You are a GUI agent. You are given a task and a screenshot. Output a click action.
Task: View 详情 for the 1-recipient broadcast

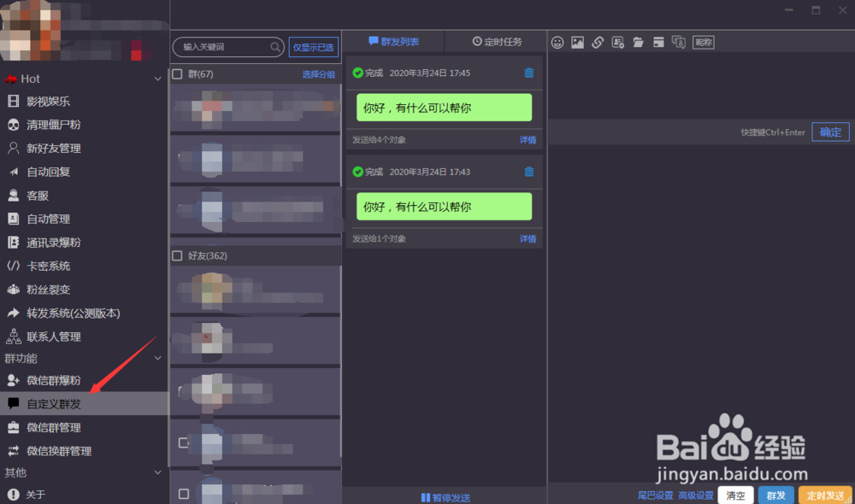pos(528,238)
